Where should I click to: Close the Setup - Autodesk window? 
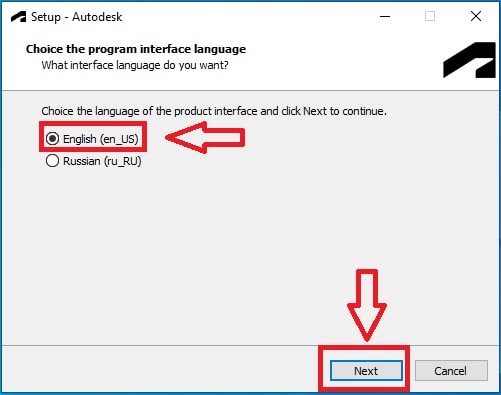tap(476, 16)
